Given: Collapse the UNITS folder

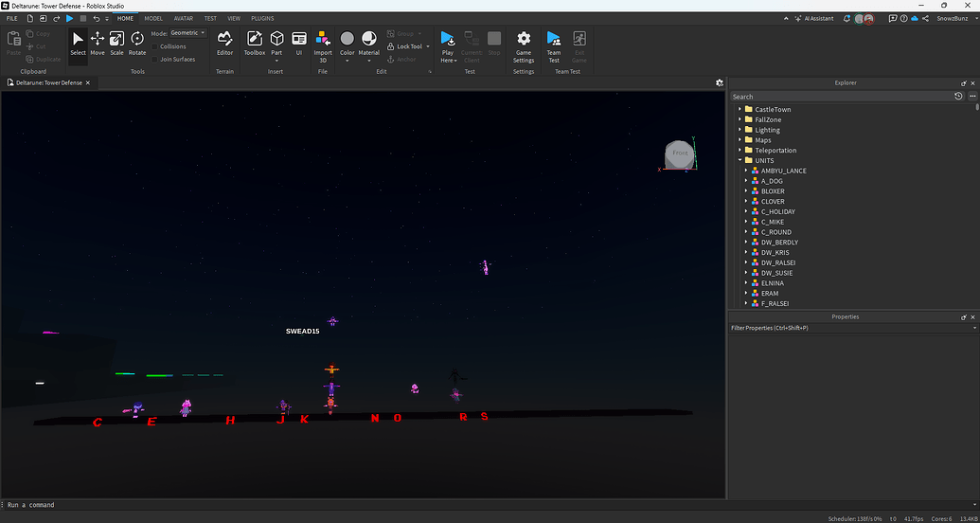Looking at the screenshot, I should point(740,161).
